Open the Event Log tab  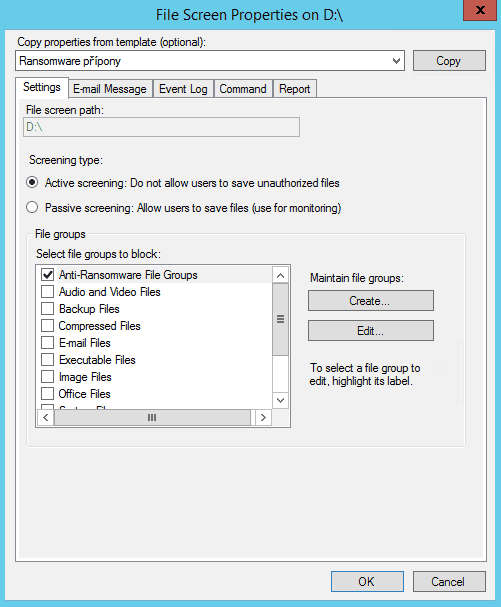[x=183, y=89]
